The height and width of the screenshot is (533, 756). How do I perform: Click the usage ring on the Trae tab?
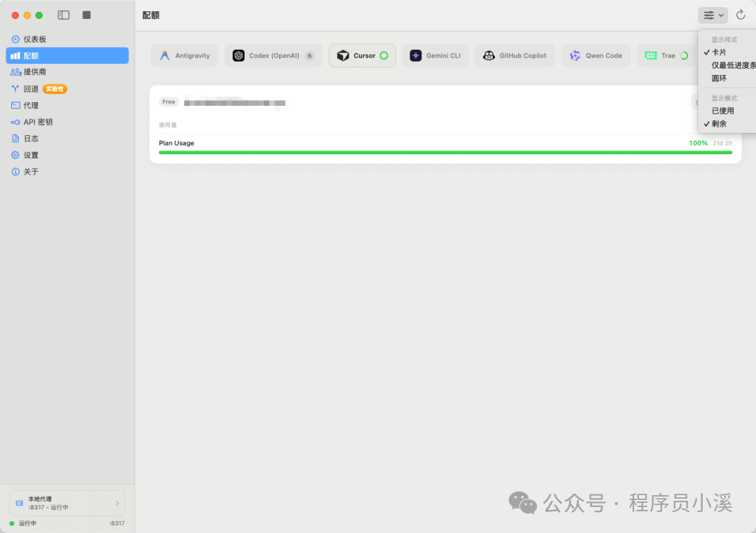(684, 55)
